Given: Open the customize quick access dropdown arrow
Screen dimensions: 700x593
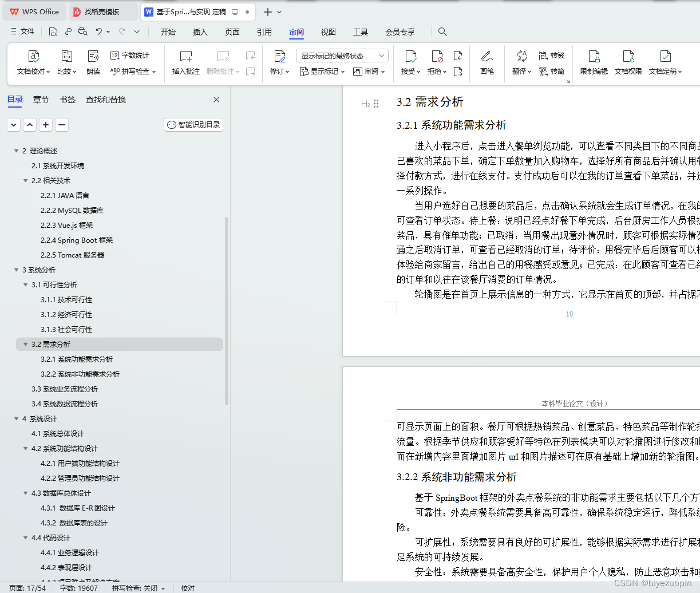Looking at the screenshot, I should tap(137, 31).
